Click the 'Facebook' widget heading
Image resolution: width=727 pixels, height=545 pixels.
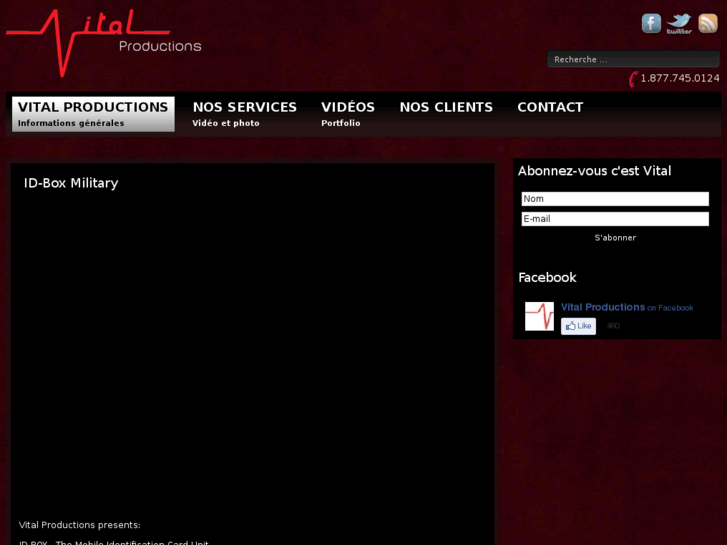pyautogui.click(x=547, y=277)
